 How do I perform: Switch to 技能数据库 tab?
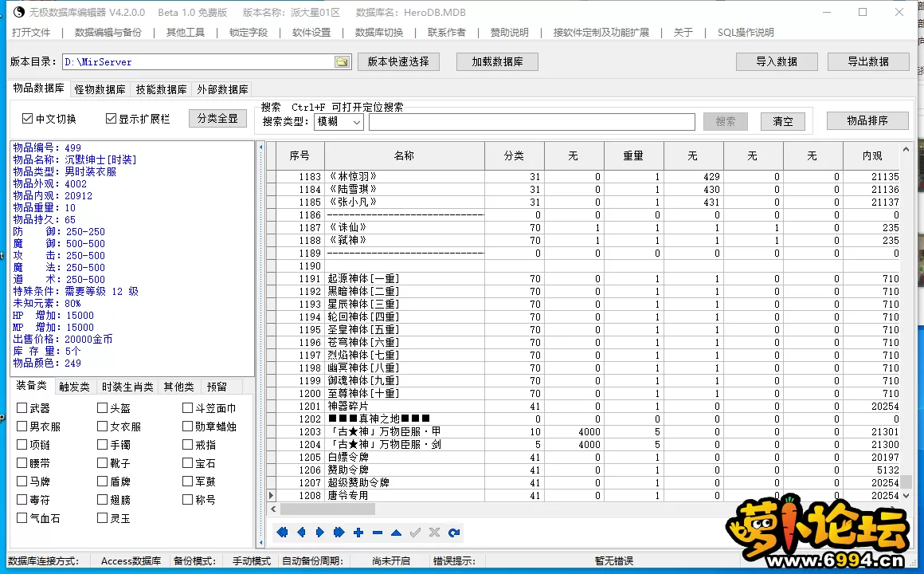click(x=161, y=89)
